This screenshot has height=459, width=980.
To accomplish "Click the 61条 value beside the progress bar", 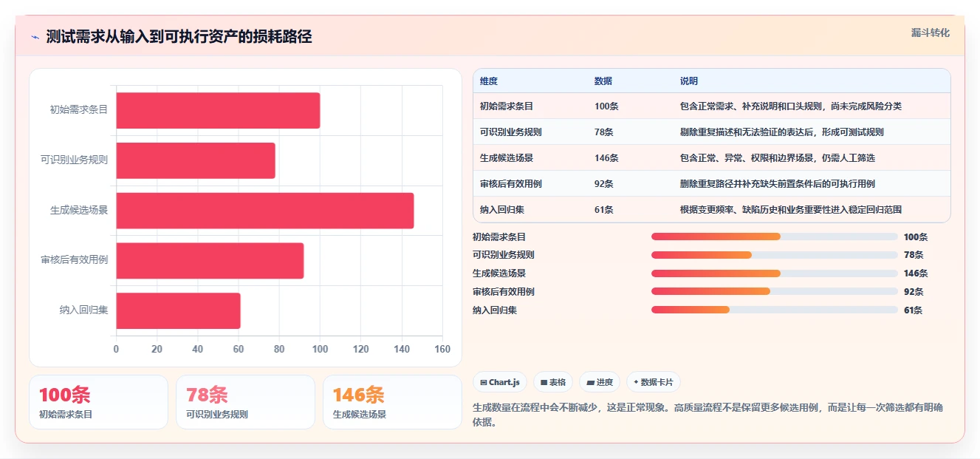I will 914,310.
